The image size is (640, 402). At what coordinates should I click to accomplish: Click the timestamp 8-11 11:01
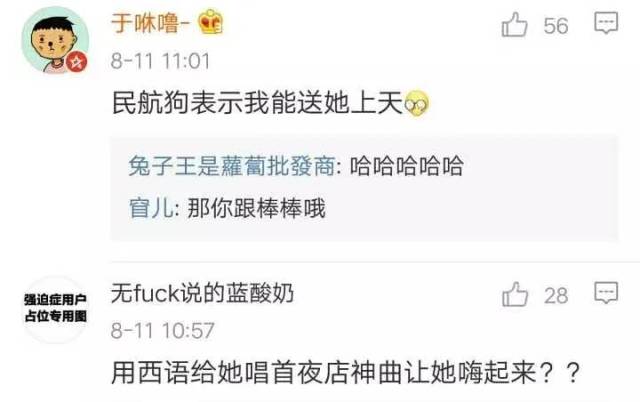pyautogui.click(x=160, y=61)
